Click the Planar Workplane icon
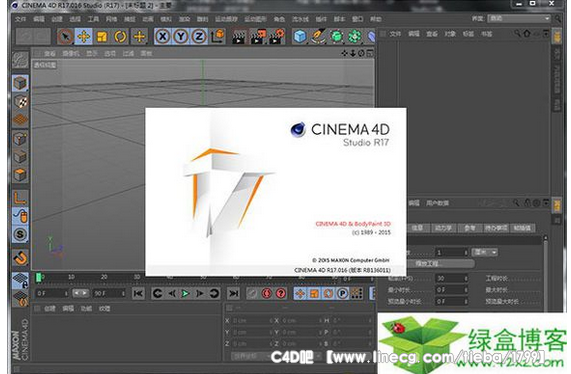The width and height of the screenshot is (571, 374). point(20,299)
